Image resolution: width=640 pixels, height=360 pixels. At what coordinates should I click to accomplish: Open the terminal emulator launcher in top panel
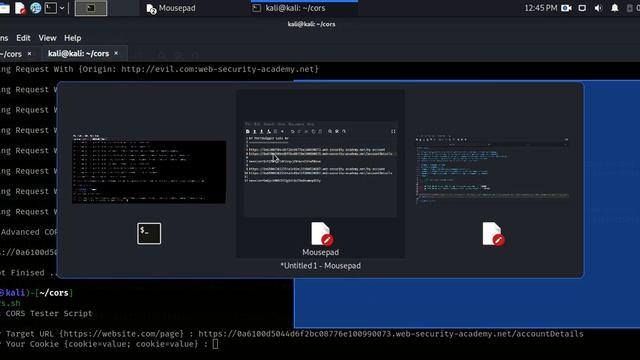51,8
